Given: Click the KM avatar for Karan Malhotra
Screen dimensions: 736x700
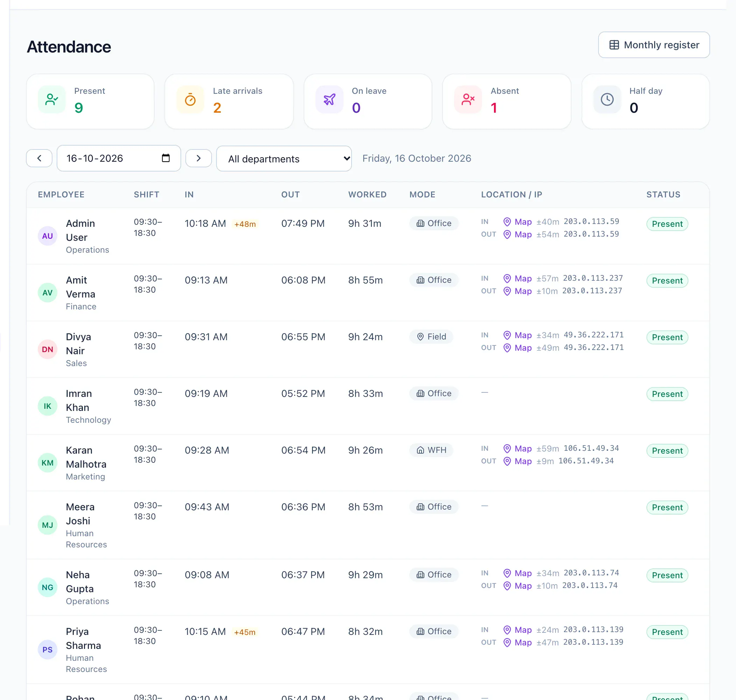Looking at the screenshot, I should click(x=47, y=463).
